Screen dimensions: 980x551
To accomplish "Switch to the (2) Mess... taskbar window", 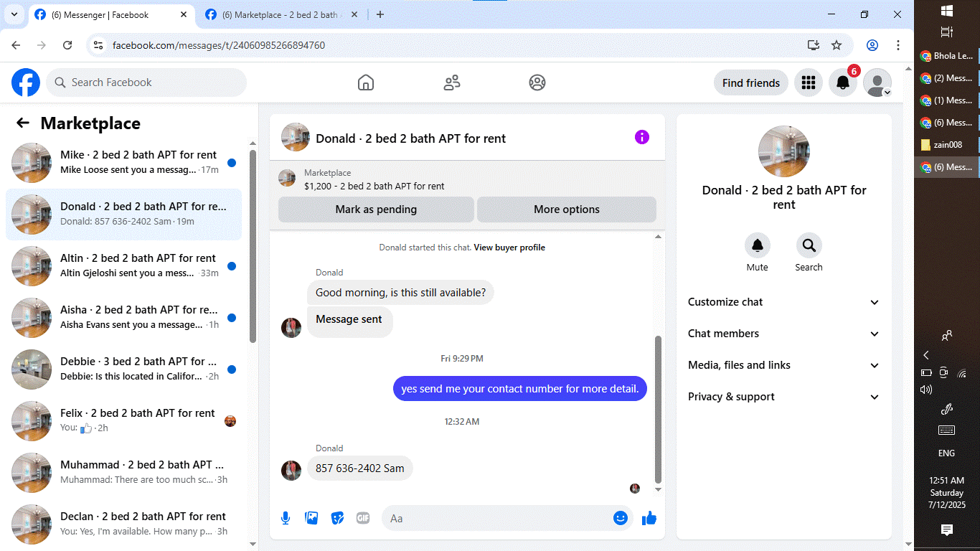I will click(x=946, y=78).
